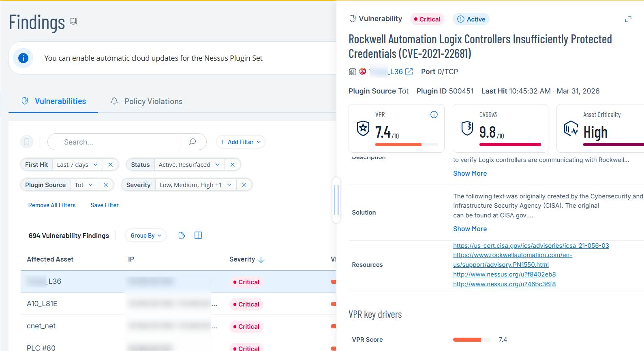
Task: Open the Group By dropdown
Action: [x=145, y=236]
